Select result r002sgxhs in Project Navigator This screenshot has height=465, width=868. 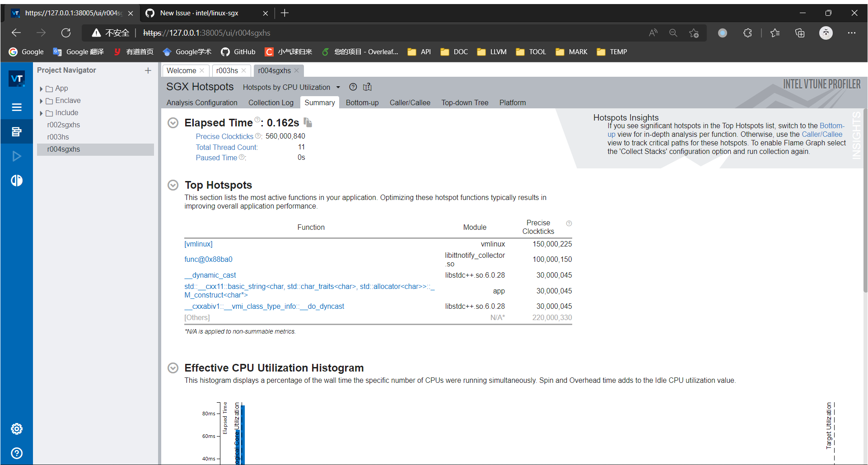point(63,125)
